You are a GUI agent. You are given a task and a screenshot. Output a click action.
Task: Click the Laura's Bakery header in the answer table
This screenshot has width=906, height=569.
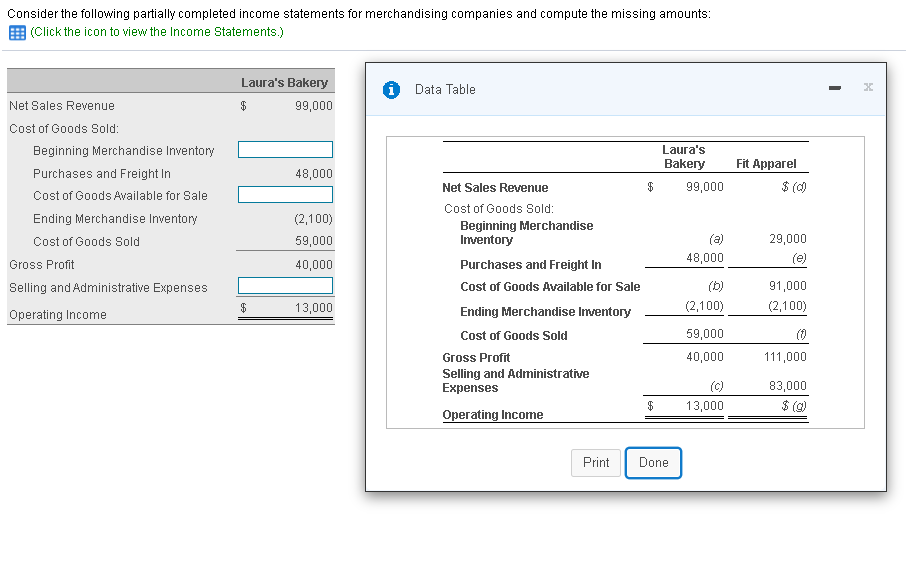pos(284,83)
